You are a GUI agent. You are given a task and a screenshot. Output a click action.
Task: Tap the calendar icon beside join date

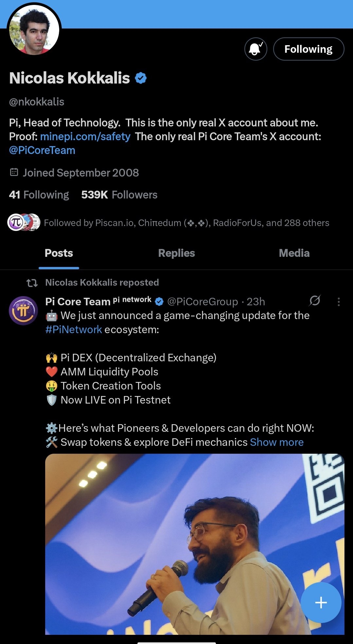(x=14, y=172)
